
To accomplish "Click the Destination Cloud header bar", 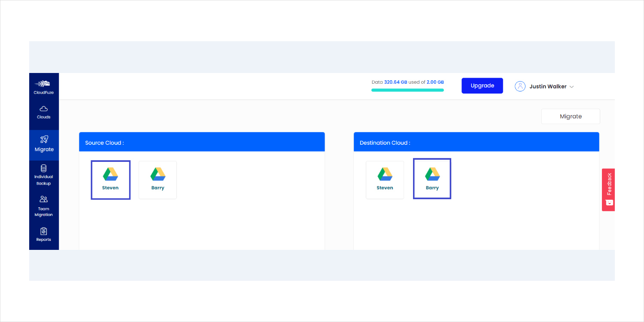I will (x=476, y=142).
